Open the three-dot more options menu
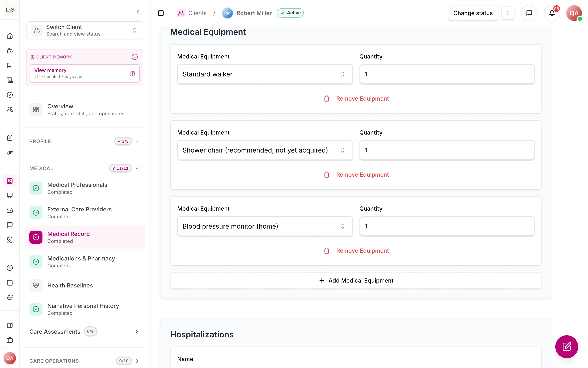 point(508,13)
